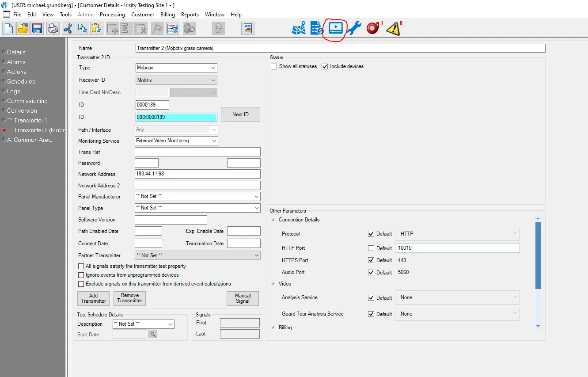Enable Show all statuses checkbox

click(274, 66)
